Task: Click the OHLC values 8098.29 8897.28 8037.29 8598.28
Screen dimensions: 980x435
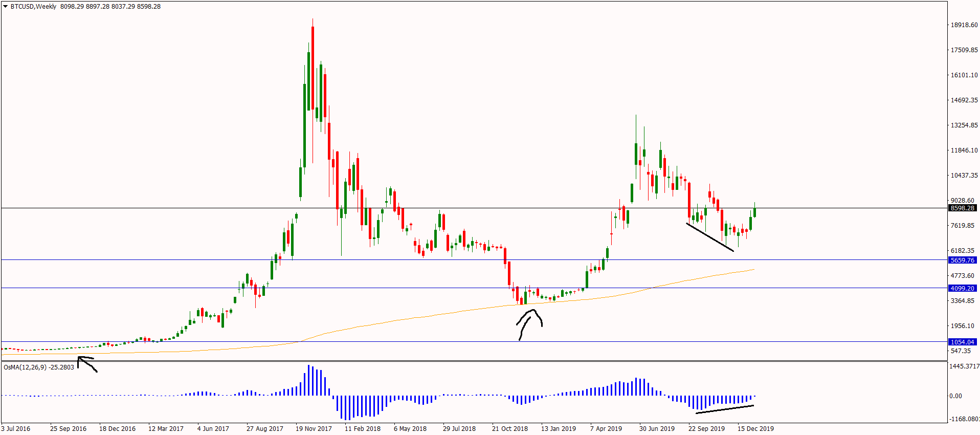Action: 110,7
